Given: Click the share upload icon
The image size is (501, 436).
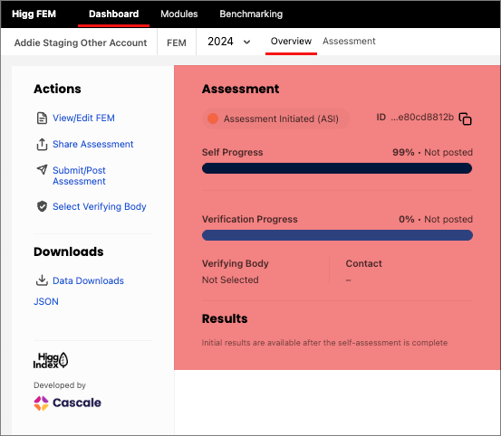Looking at the screenshot, I should 42,144.
